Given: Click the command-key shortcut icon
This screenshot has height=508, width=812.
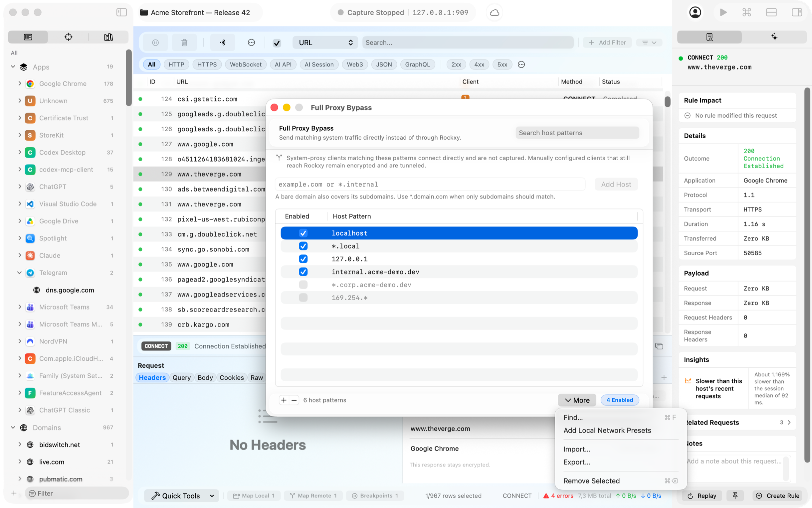Looking at the screenshot, I should coord(746,12).
